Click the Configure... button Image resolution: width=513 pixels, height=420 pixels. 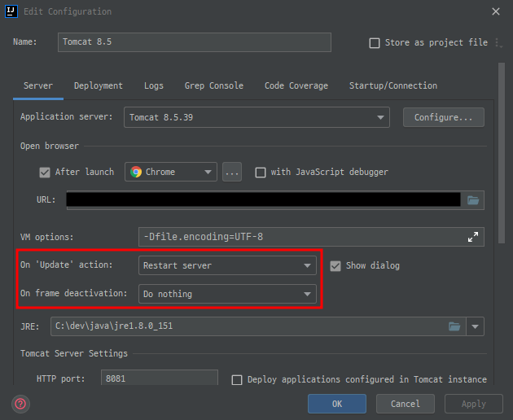pos(444,117)
